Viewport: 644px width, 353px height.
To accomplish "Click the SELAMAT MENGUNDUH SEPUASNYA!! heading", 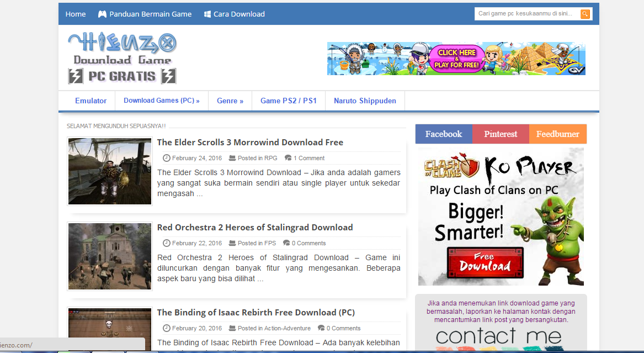I will click(x=116, y=126).
